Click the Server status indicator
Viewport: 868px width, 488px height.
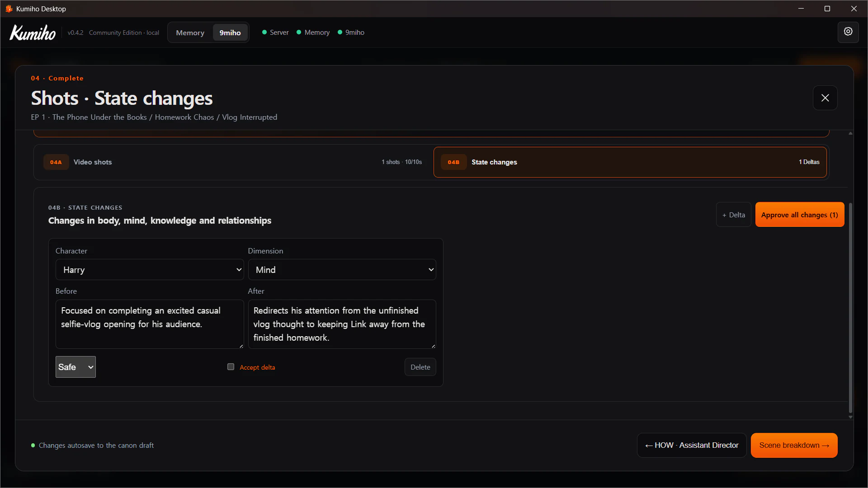(275, 33)
